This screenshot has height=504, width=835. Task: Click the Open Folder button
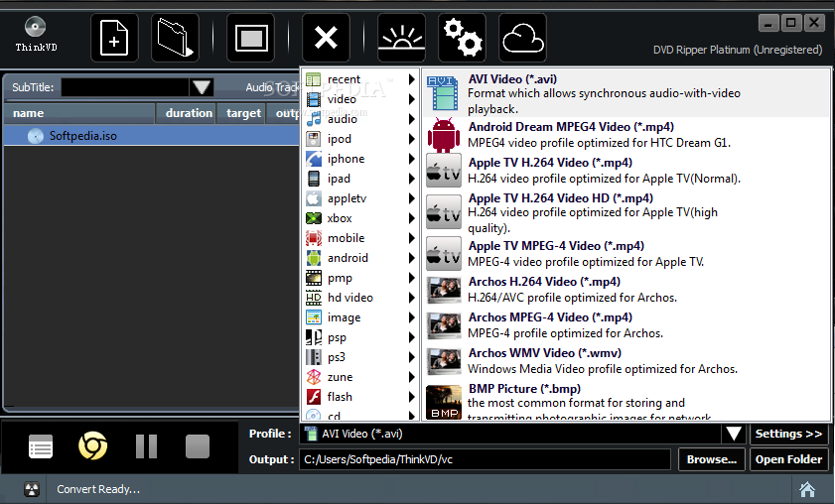(788, 459)
